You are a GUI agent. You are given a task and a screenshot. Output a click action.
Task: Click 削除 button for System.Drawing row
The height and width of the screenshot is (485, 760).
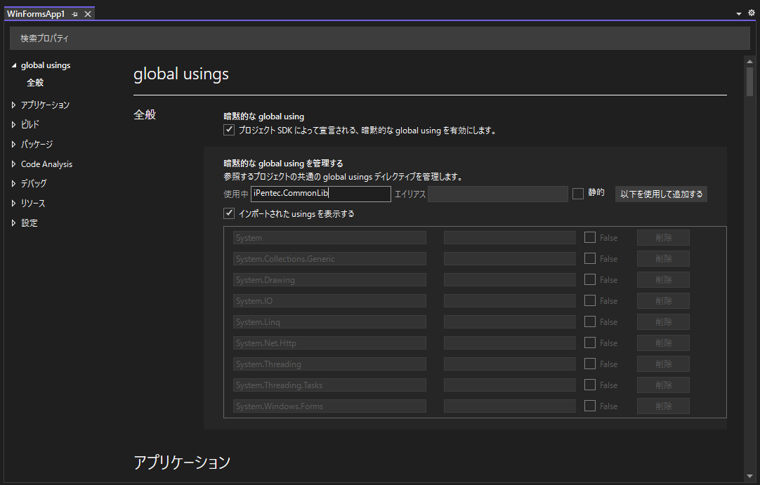tap(663, 280)
